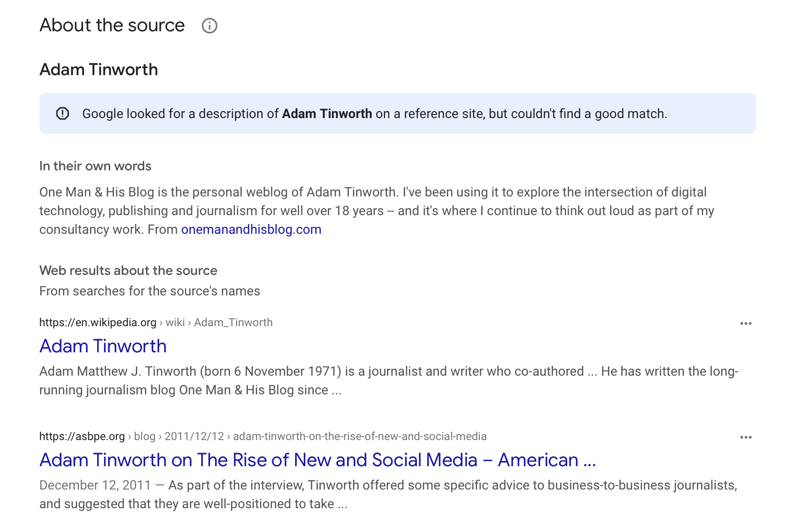
Task: Click the adam-tinworth-on-the-rise breadcrumb slug
Action: point(359,436)
